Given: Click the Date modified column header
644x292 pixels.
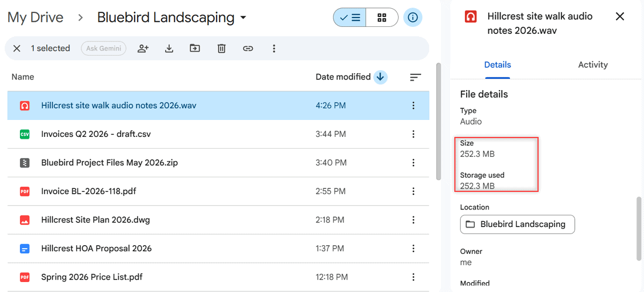Looking at the screenshot, I should click(x=343, y=77).
